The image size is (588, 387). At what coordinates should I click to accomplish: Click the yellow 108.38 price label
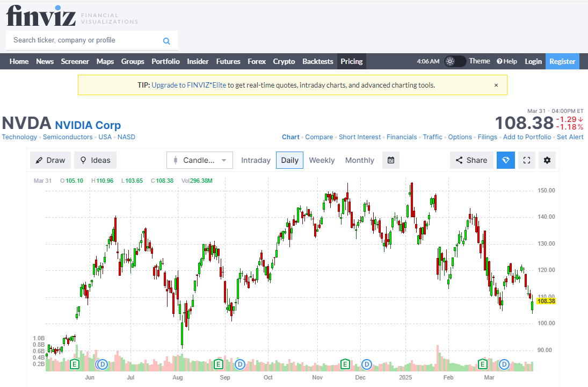(546, 301)
